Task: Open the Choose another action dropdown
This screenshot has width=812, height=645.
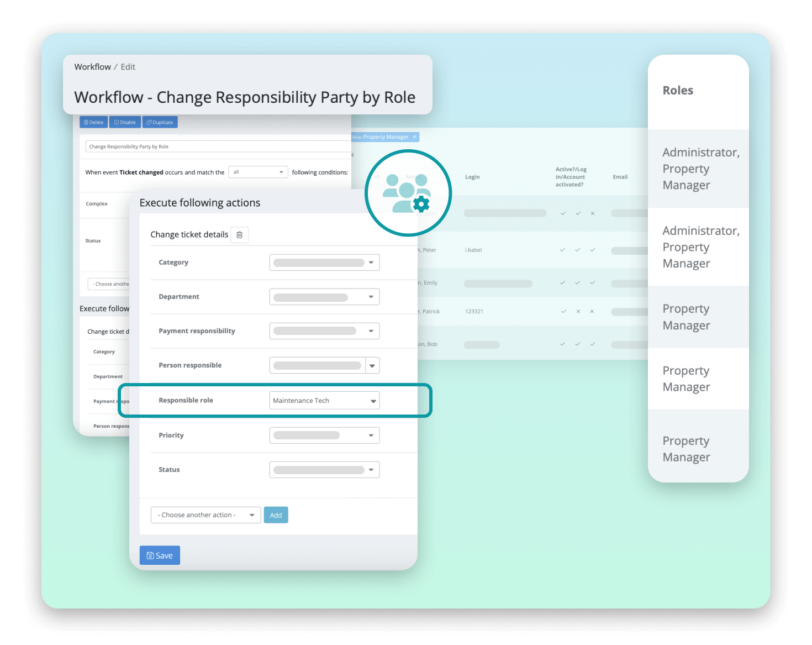Action: [205, 515]
